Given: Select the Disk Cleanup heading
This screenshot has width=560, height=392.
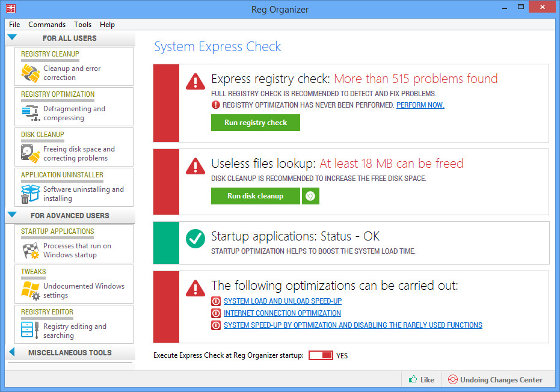Looking at the screenshot, I should pyautogui.click(x=43, y=135).
